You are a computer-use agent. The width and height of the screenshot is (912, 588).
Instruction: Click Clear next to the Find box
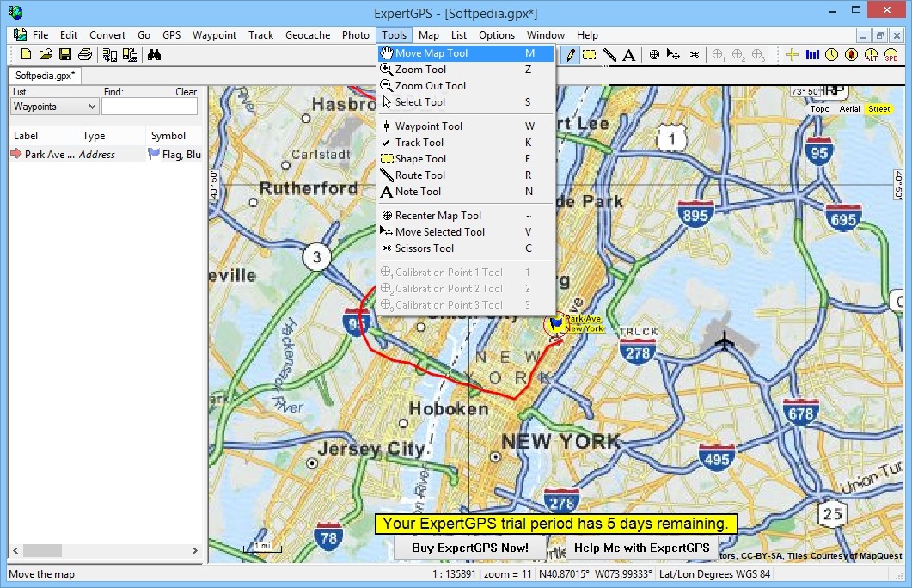(187, 92)
